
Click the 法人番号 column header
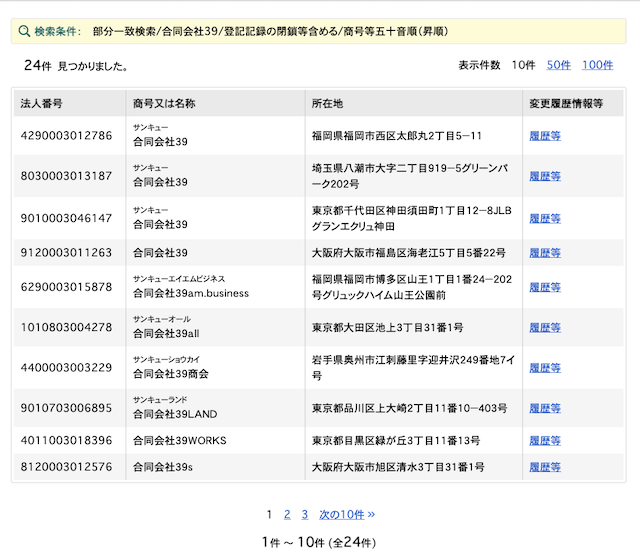pyautogui.click(x=42, y=104)
